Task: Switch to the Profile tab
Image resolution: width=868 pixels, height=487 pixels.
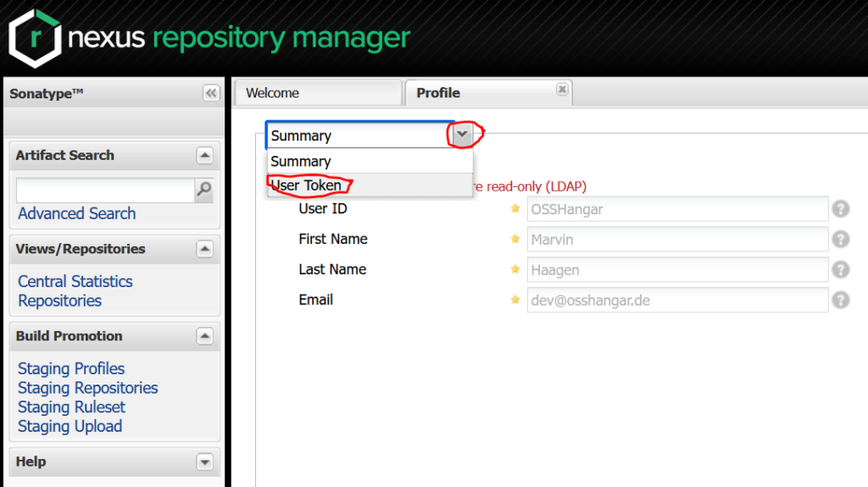Action: click(x=489, y=93)
